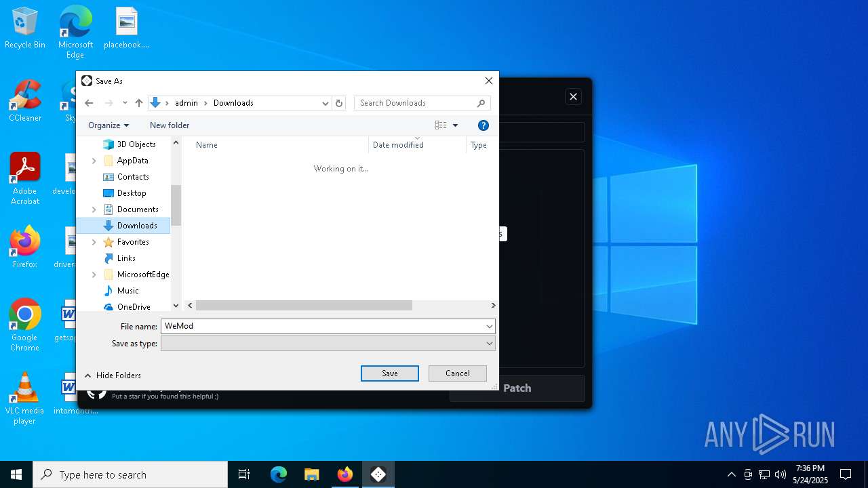Open Microsoft Edge desktop shortcut
This screenshot has height=488, width=868.
tap(75, 32)
